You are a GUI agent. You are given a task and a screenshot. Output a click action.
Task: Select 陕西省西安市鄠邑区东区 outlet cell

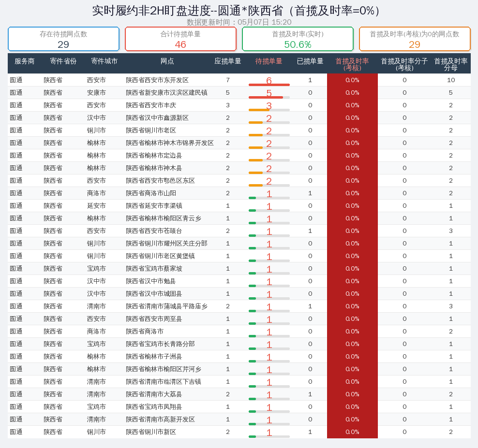click(160, 181)
